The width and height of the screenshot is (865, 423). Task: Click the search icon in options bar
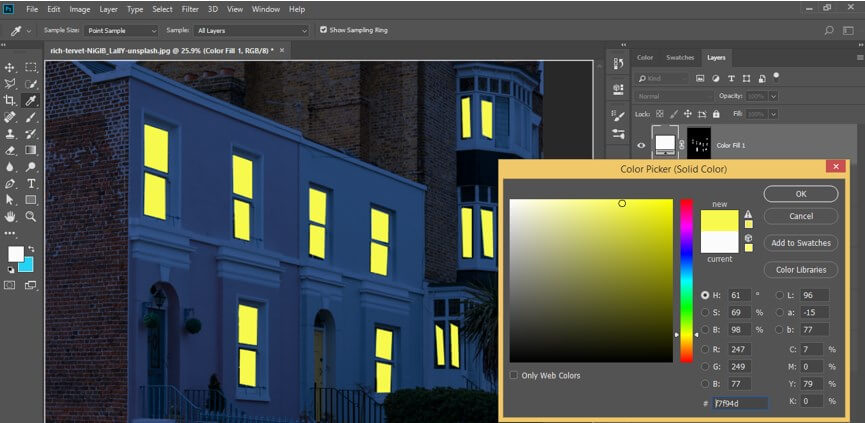pos(829,31)
